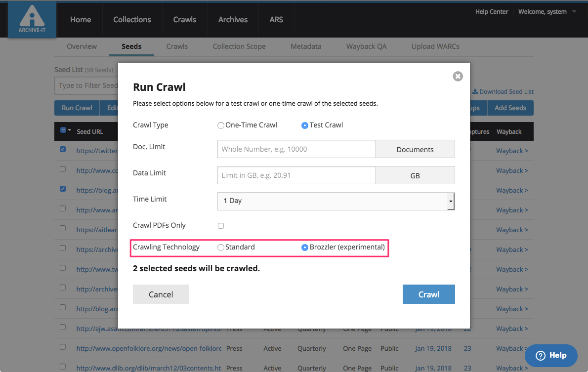The image size is (588, 372).
Task: Expand the Welcome, system user menu
Action: 547,12
